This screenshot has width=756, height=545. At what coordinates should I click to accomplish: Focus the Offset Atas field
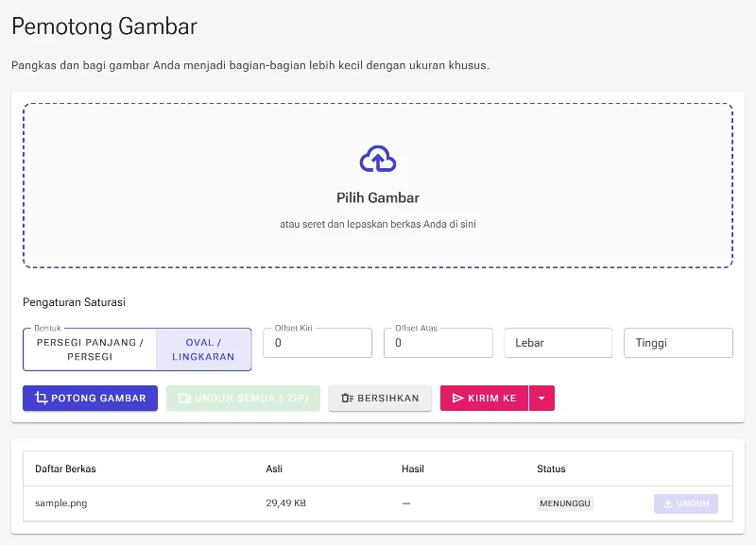click(438, 343)
